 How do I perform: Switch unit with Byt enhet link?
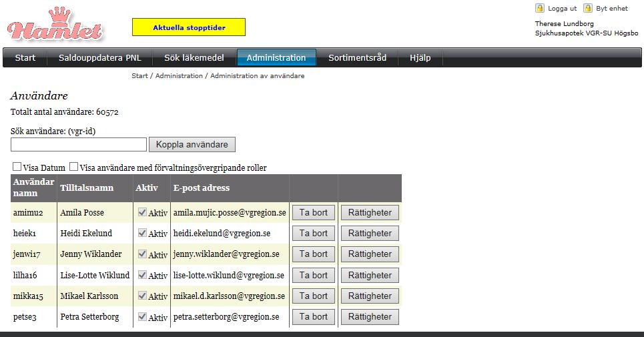(x=612, y=9)
